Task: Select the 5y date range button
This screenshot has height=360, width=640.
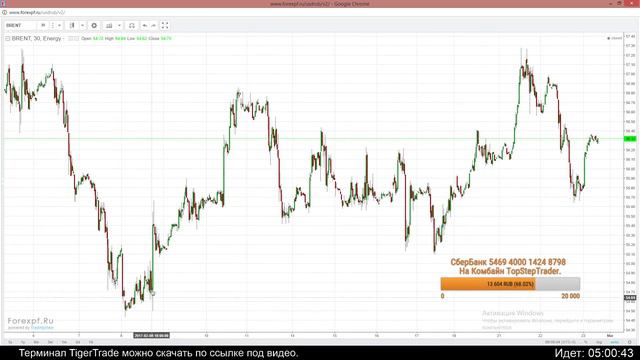Action: 10,342
